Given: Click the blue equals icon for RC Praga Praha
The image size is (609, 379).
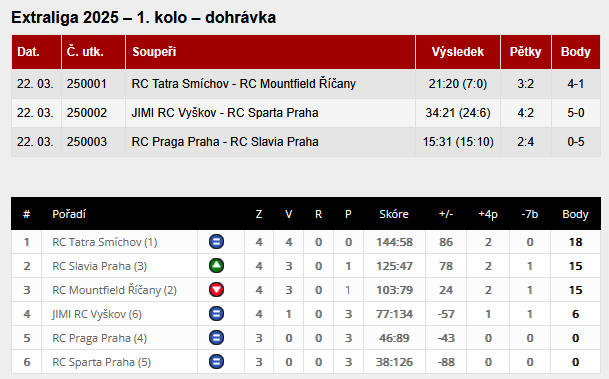Looking at the screenshot, I should coord(216,338).
